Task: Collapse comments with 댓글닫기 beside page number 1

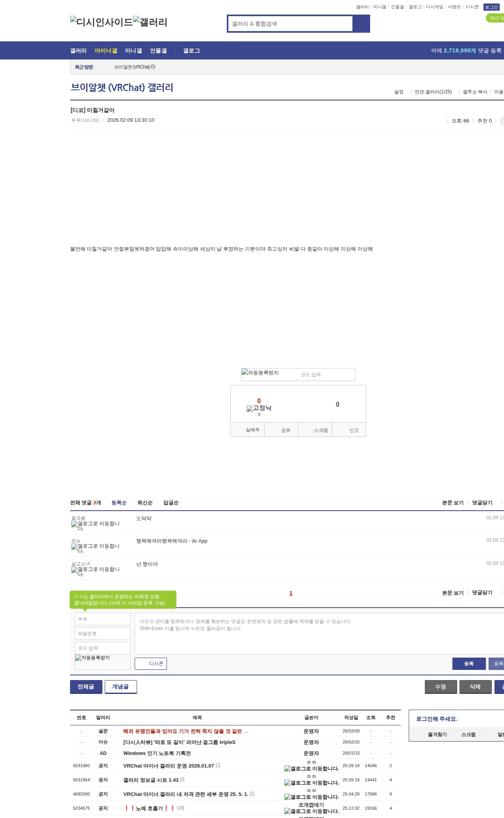Action: coord(482,593)
